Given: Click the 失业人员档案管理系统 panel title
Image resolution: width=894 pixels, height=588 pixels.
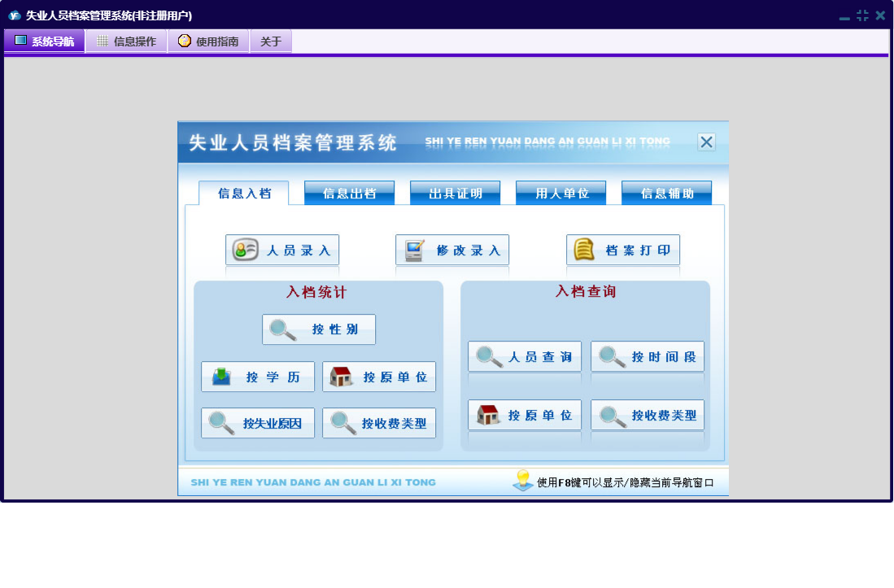Looking at the screenshot, I should pos(293,142).
